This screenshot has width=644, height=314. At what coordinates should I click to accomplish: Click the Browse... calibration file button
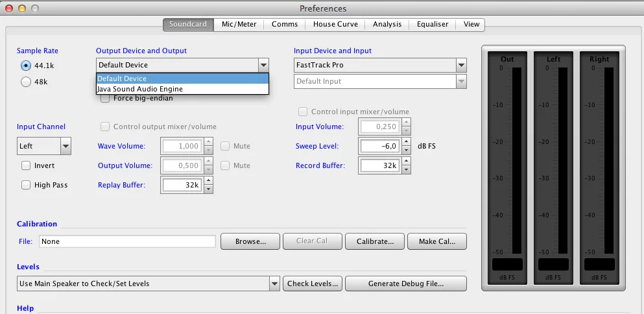pos(250,241)
